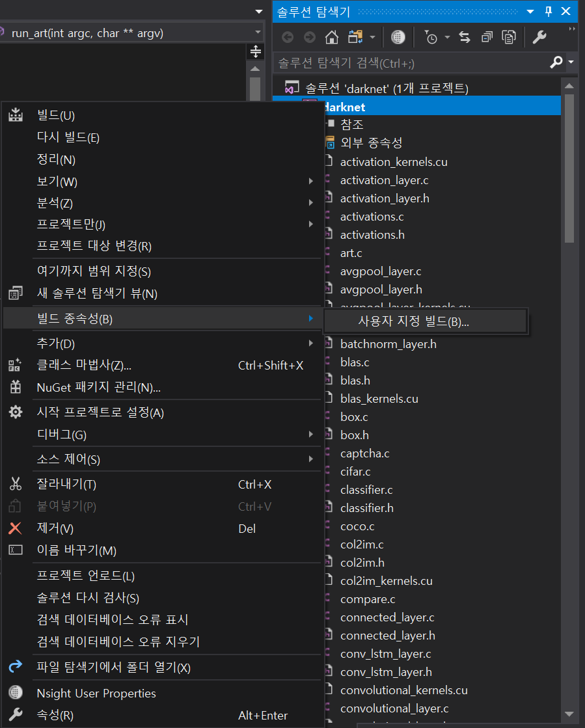Choose 새 솔루션 탐색기 뷰(N)
Viewport: 585px width, 728px height.
point(163,293)
